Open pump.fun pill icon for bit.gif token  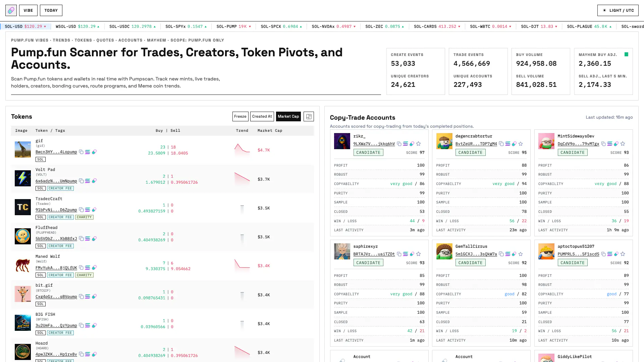94,296
